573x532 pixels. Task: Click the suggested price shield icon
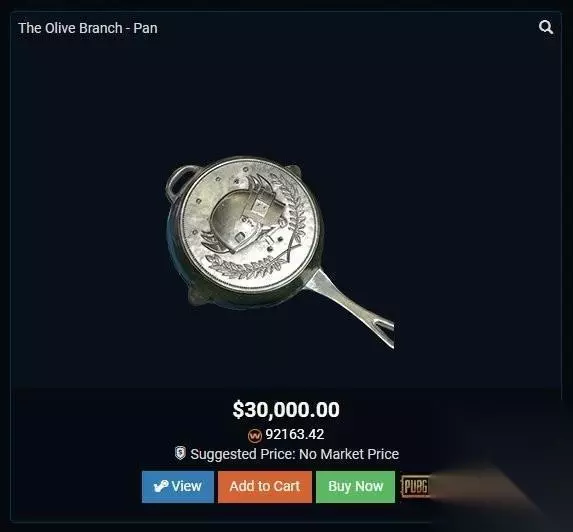coord(180,453)
